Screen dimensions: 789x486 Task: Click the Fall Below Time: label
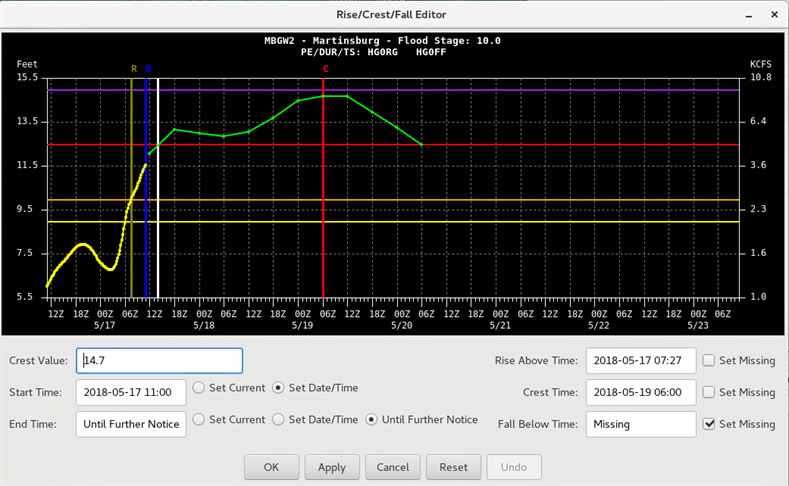coord(537,424)
